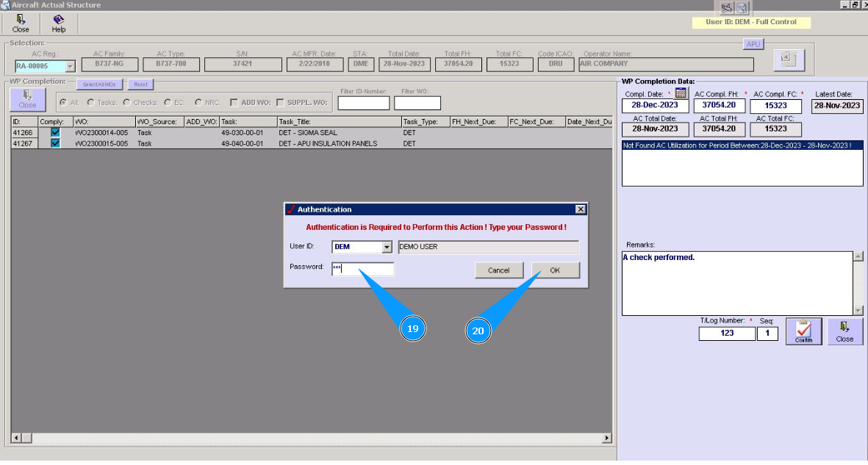
Task: Click the Password field
Action: [x=362, y=269]
